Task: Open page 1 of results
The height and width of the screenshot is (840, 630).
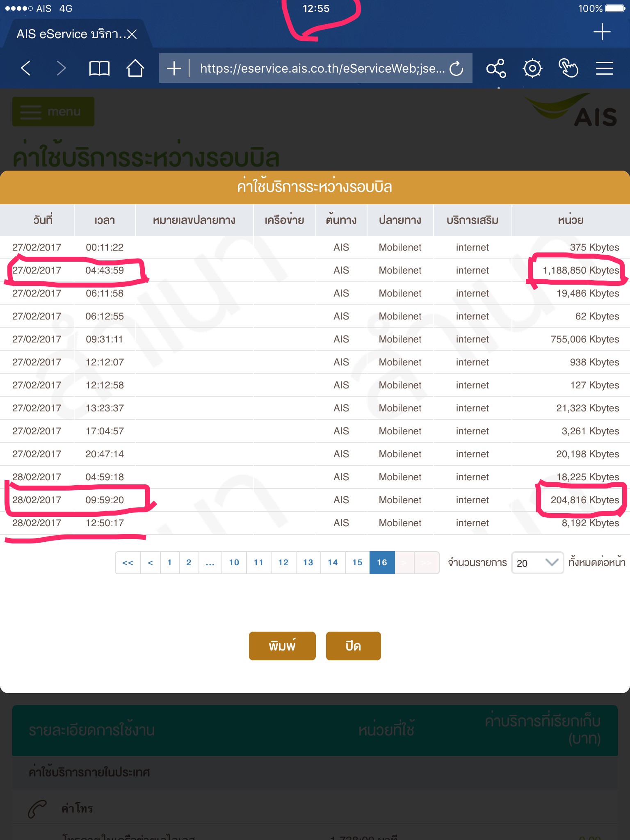Action: 169,563
